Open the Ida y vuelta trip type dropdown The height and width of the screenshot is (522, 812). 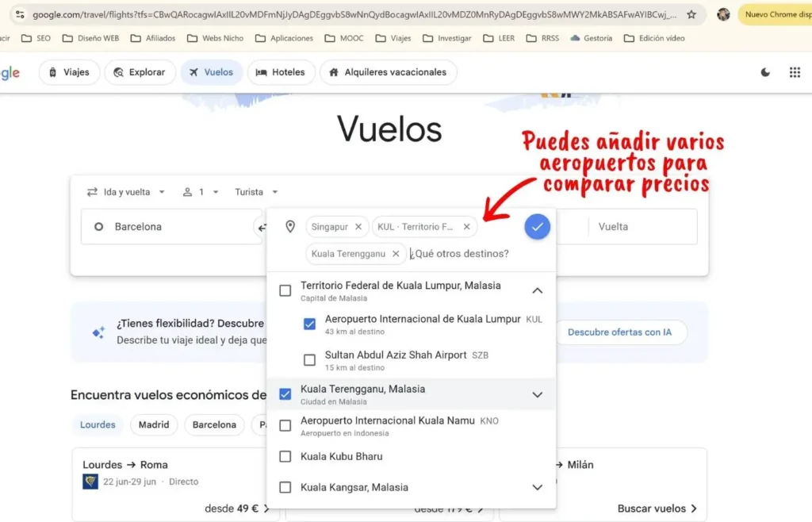126,192
